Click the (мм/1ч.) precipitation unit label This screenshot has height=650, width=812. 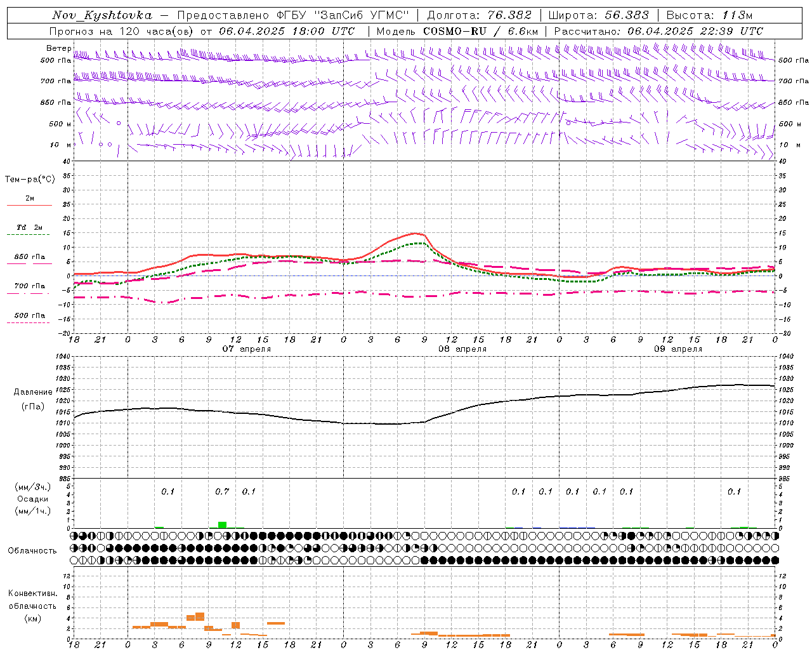[33, 511]
